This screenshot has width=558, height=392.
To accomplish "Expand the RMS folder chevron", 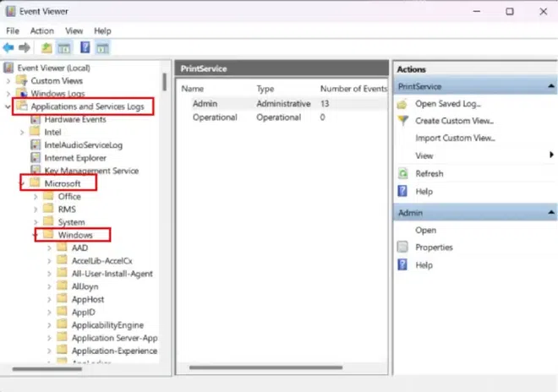I will tap(36, 210).
